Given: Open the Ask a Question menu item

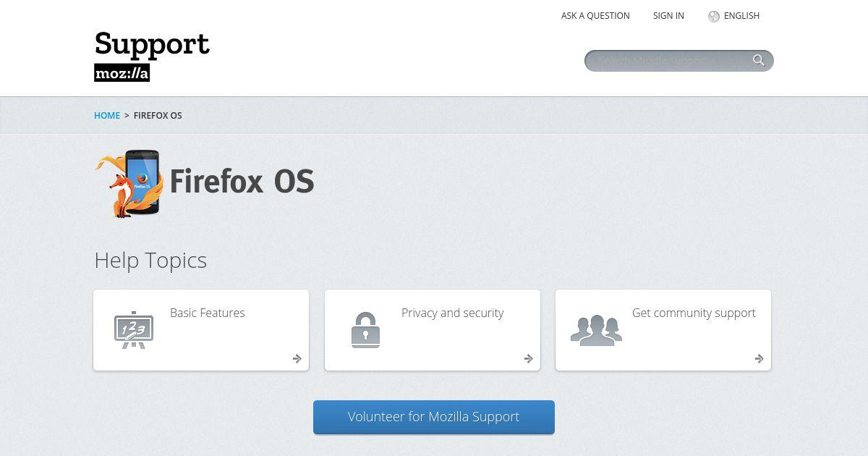Looking at the screenshot, I should tap(595, 16).
